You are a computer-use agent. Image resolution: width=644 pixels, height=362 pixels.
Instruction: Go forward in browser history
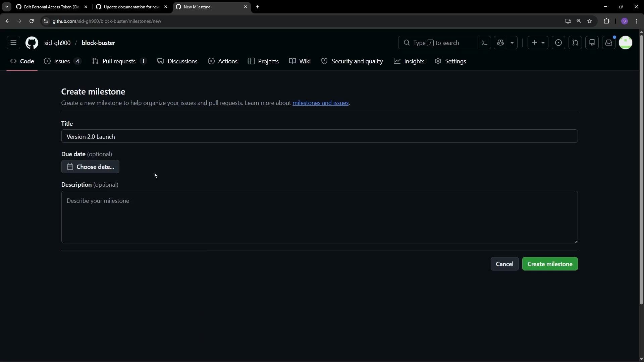(19, 21)
